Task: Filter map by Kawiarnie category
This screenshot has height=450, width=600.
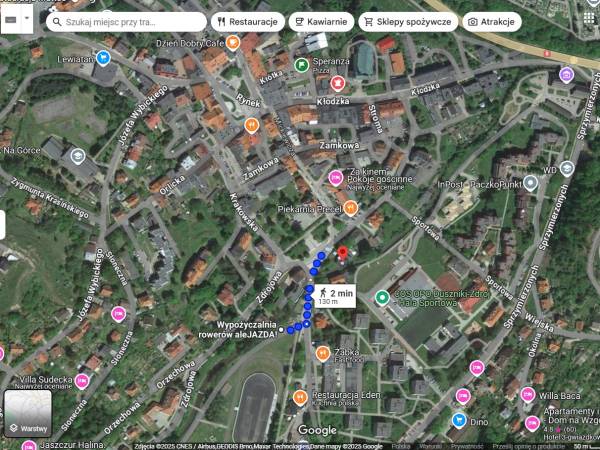Action: [x=321, y=21]
